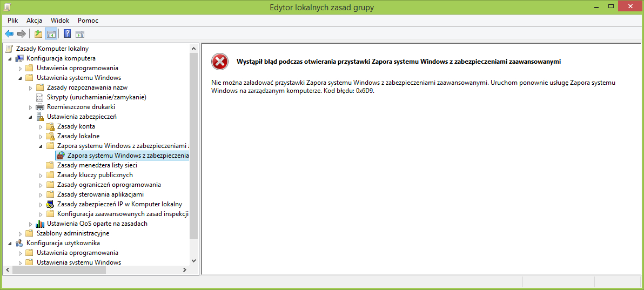Image resolution: width=644 pixels, height=290 pixels.
Task: Collapse the Zapora systemu Windows folder node
Action: click(41, 146)
